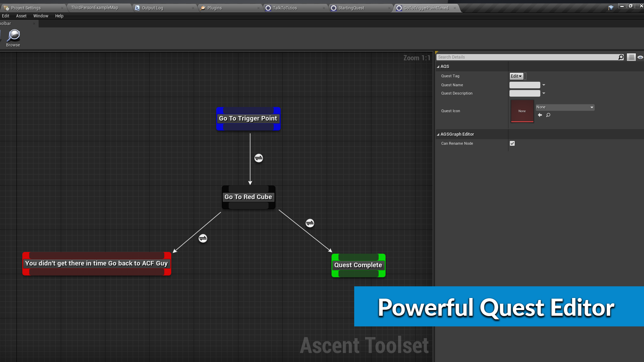This screenshot has width=644, height=362.
Task: Click the Browse tool icon
Action: pyautogui.click(x=13, y=35)
